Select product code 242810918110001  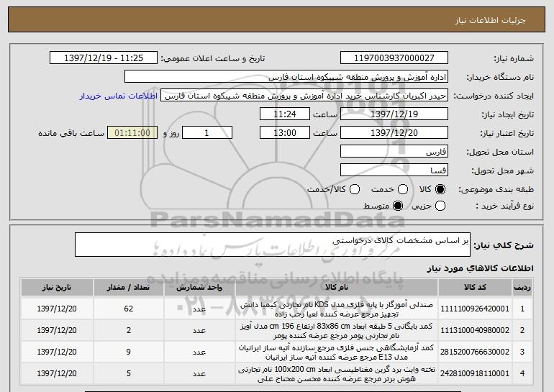tap(475, 373)
